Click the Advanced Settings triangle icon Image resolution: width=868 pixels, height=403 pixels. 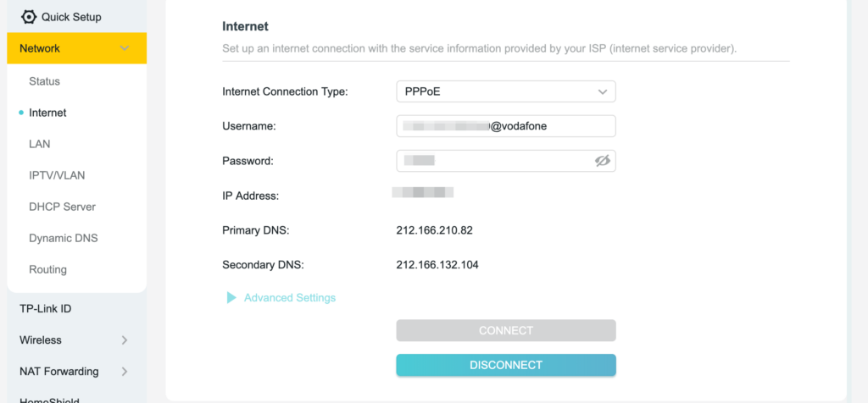(x=231, y=298)
